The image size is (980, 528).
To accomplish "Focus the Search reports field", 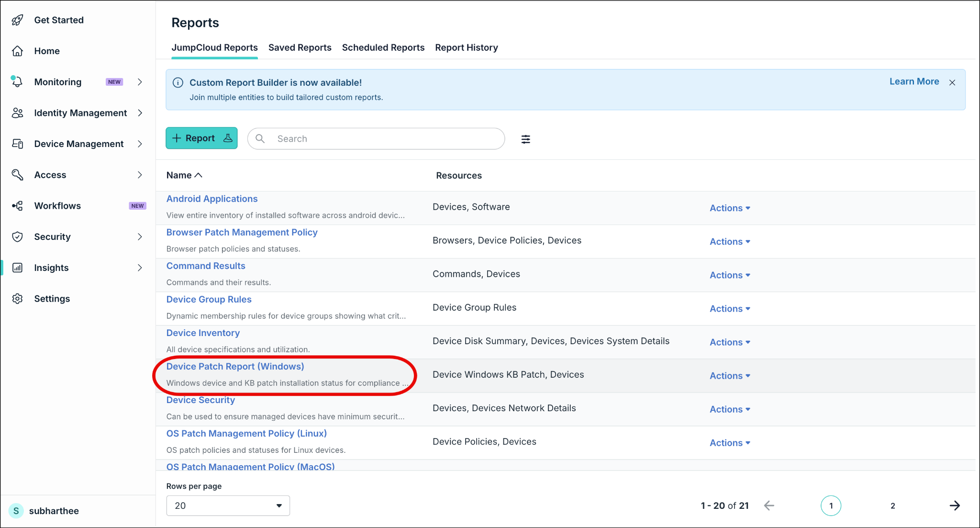I will coord(376,139).
